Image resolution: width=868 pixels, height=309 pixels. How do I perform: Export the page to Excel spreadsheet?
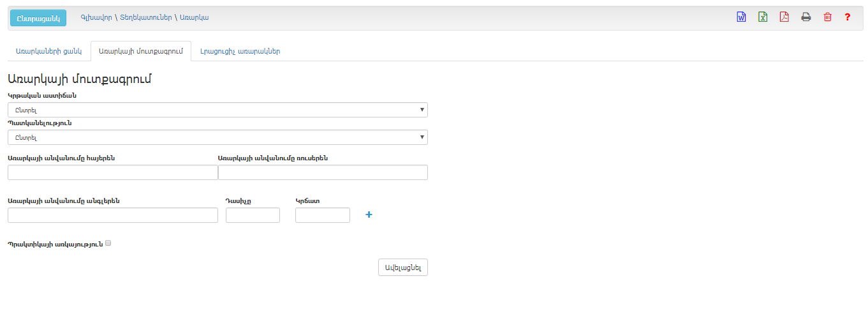pyautogui.click(x=763, y=17)
